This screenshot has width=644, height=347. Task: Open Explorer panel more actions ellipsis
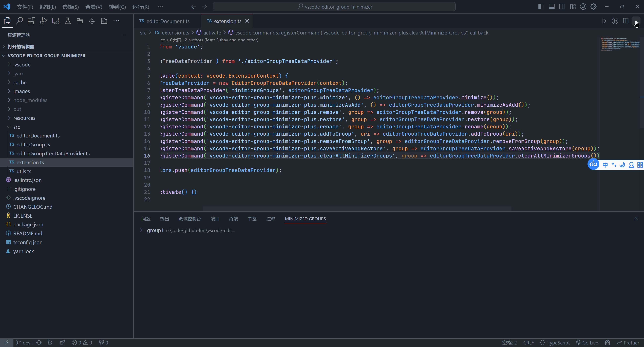(x=124, y=35)
